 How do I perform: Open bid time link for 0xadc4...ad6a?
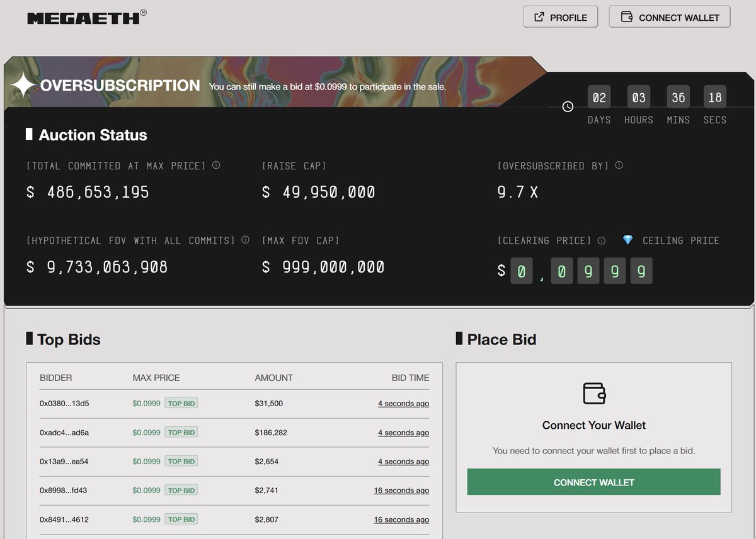[403, 433]
